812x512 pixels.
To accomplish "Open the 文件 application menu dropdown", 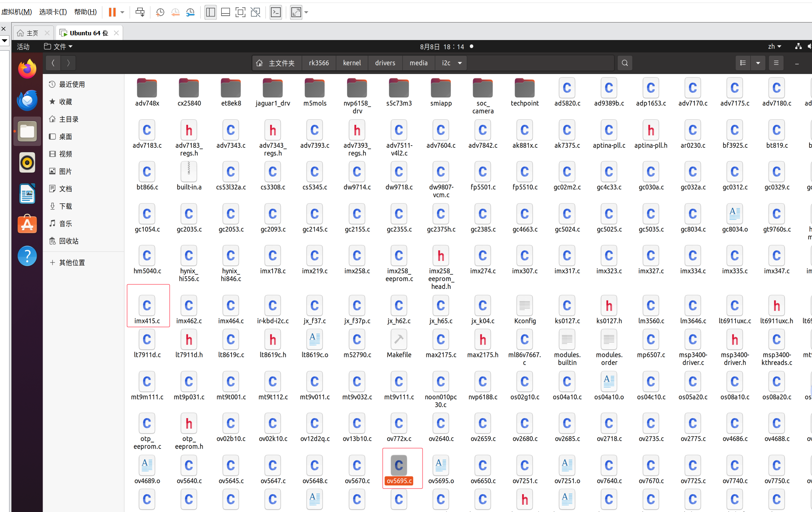I will 58,47.
